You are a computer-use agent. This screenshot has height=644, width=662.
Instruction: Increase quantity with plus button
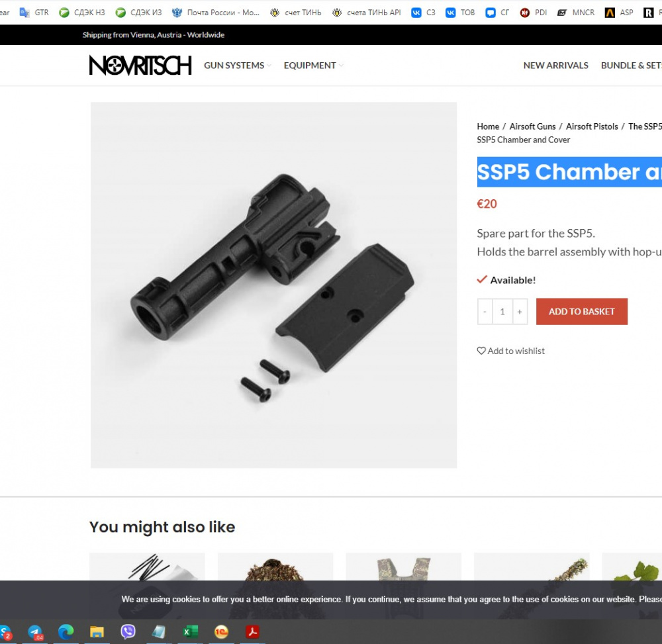point(520,312)
